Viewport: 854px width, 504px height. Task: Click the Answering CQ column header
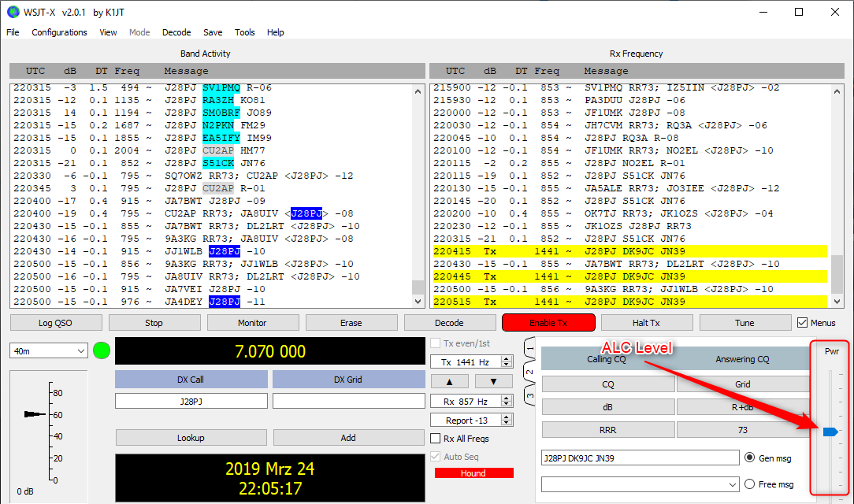(x=742, y=359)
